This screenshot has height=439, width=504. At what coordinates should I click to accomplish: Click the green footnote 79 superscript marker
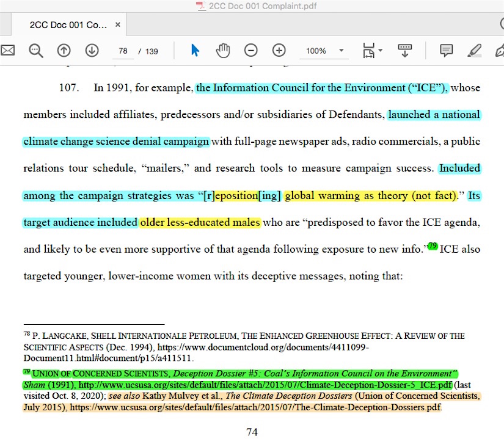pos(433,246)
